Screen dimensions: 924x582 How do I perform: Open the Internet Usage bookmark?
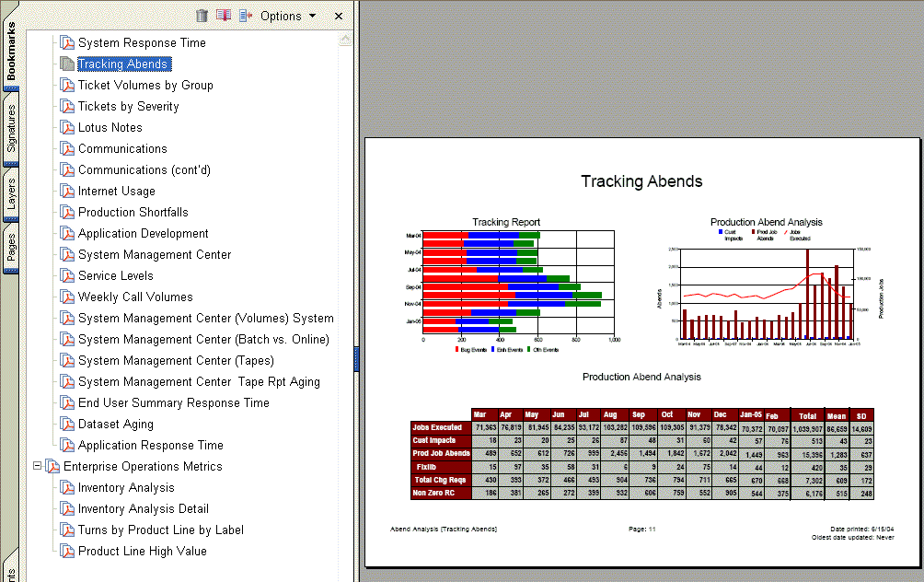117,191
